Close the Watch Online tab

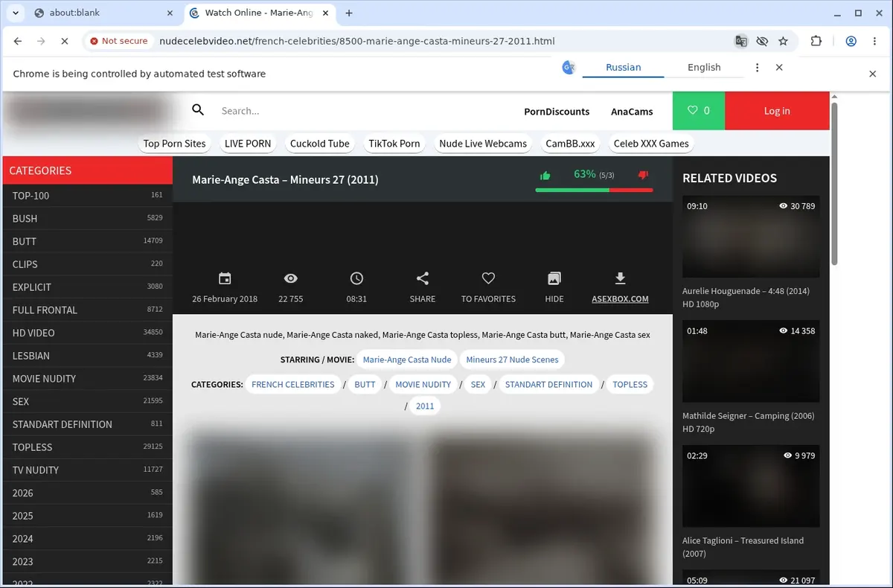click(x=327, y=13)
